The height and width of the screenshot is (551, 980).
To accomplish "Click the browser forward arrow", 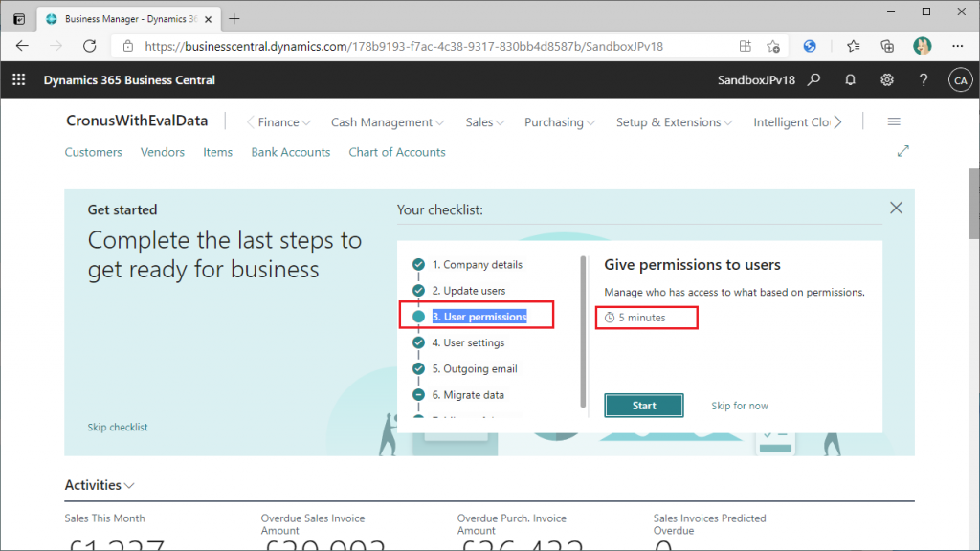I will [x=56, y=46].
